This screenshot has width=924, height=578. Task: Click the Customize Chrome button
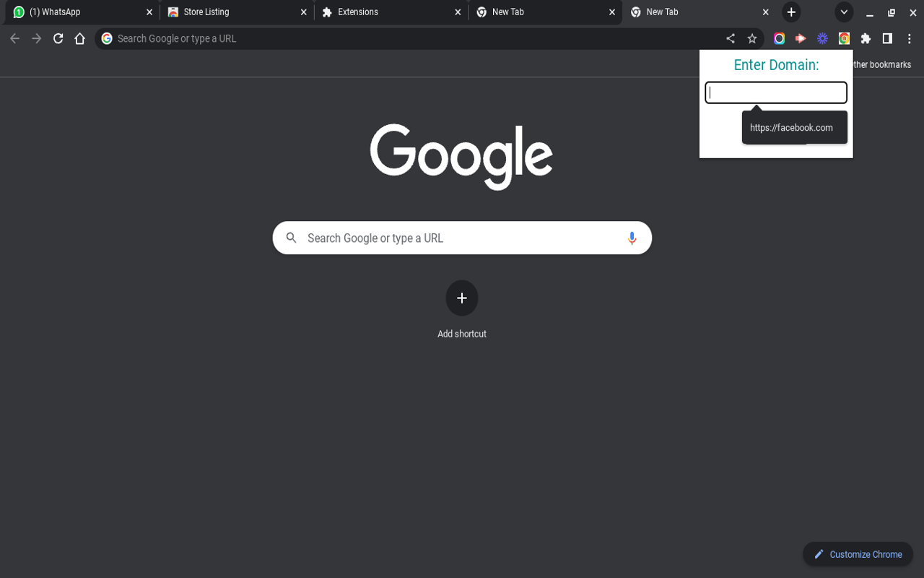858,554
